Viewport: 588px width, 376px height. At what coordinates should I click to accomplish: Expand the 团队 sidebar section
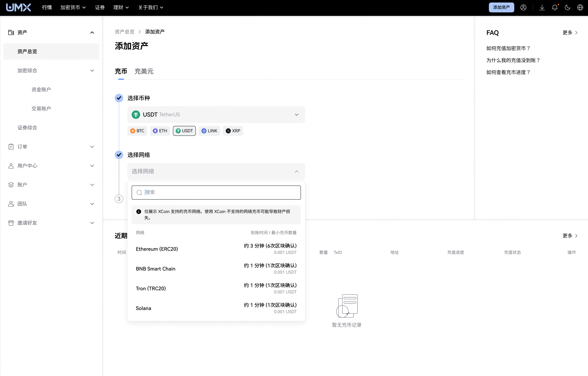[92, 204]
